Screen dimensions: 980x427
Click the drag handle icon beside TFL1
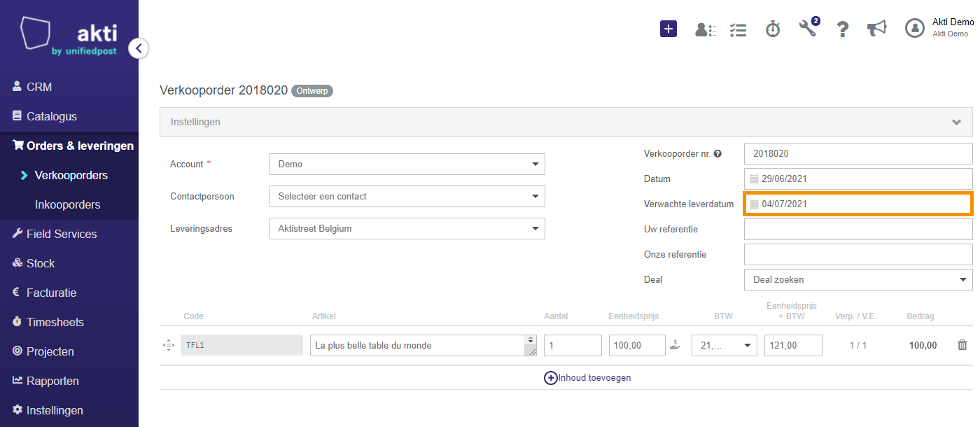(x=168, y=345)
